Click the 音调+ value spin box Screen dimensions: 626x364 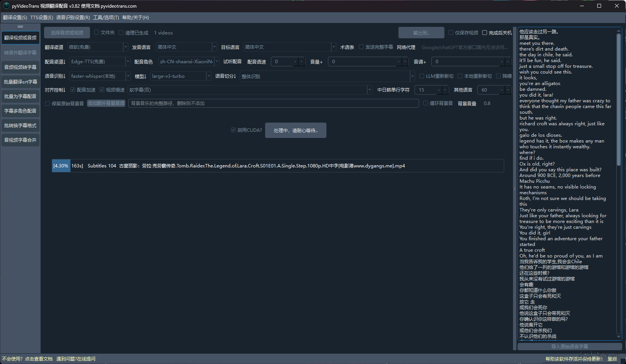[x=471, y=62]
